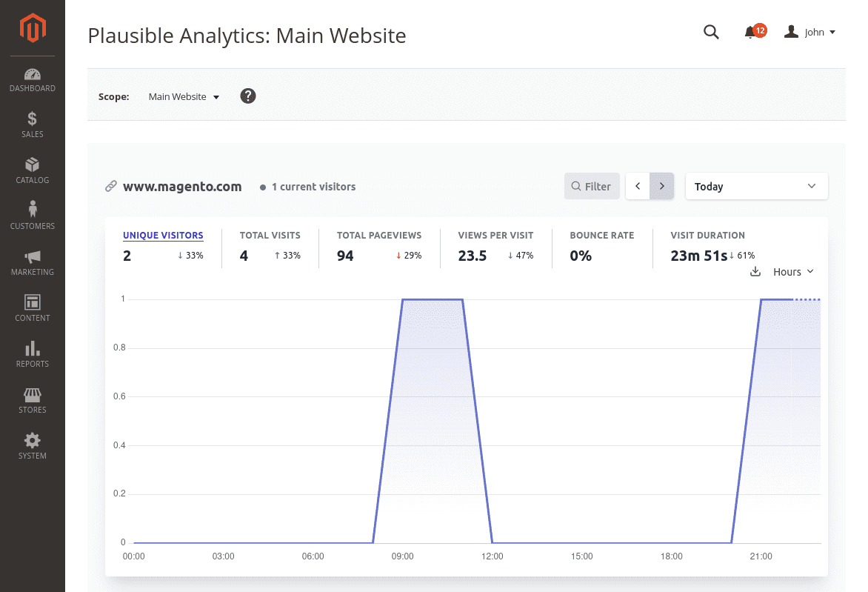Screen dimensions: 868x592
Task: Click the 94 total pageviews value
Action: 345,256
